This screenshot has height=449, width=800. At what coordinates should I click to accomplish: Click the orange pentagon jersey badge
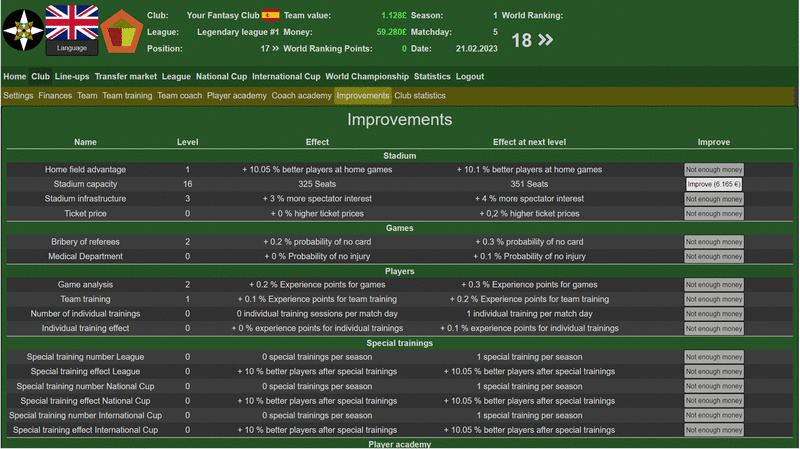[x=121, y=31]
